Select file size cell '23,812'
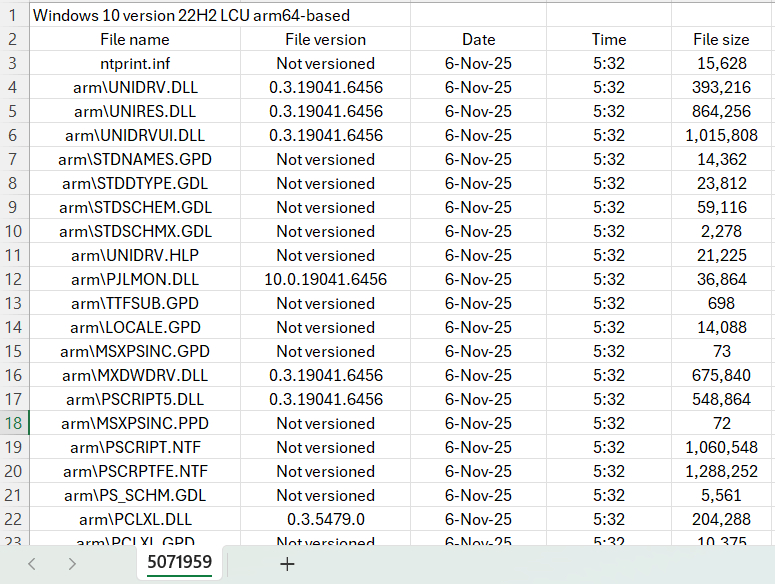This screenshot has width=775, height=584. 722,183
